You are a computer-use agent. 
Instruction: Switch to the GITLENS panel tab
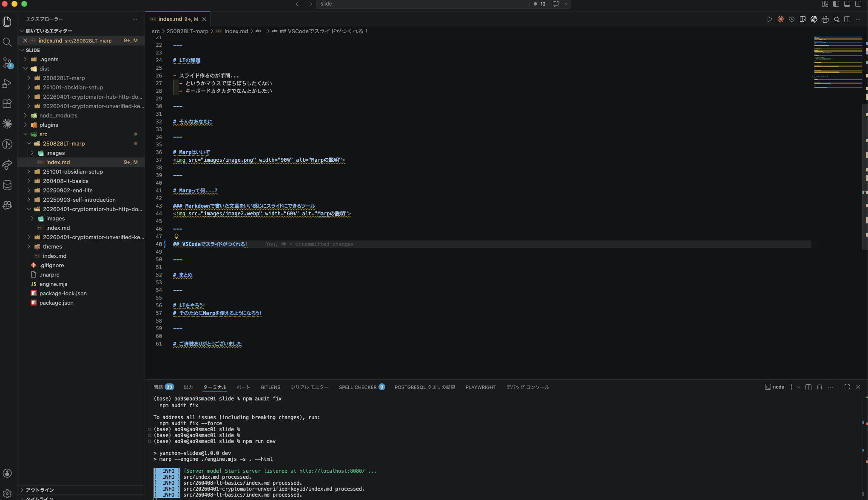click(270, 387)
